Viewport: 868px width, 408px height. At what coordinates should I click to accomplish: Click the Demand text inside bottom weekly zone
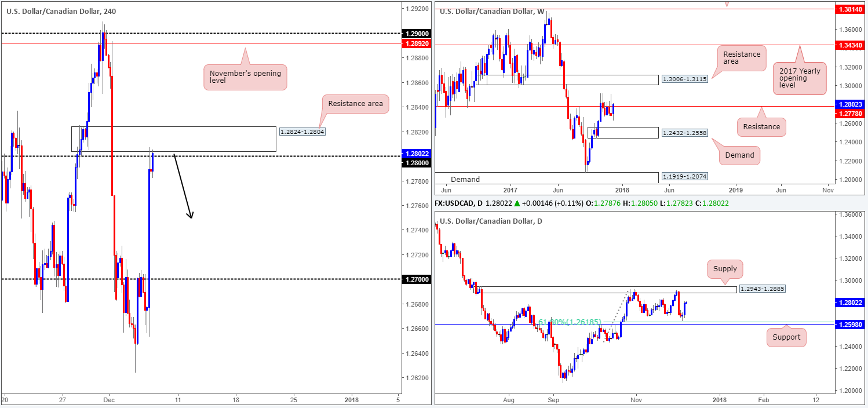coord(465,180)
